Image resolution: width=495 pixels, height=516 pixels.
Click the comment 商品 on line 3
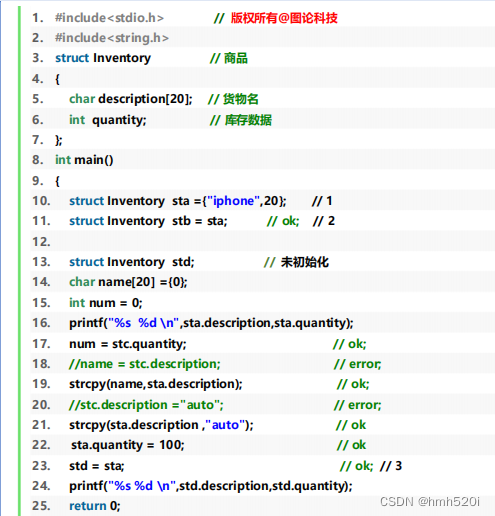pos(229,58)
